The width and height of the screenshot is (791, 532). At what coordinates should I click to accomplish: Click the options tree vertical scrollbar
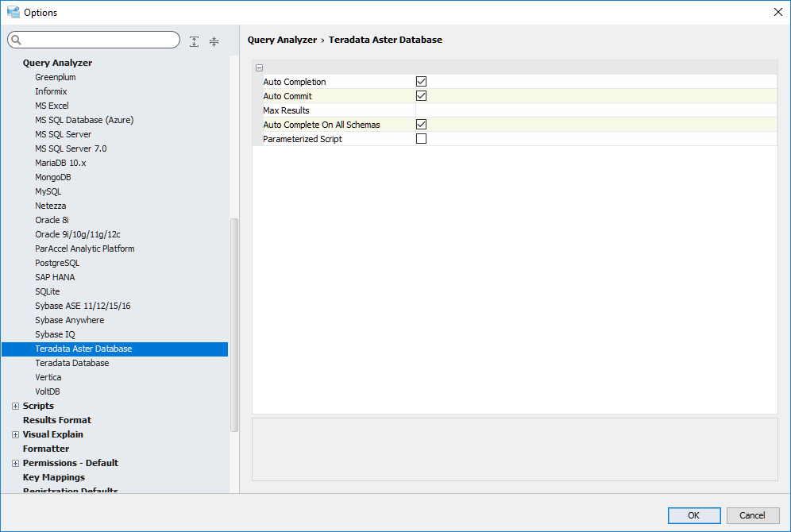pos(233,318)
